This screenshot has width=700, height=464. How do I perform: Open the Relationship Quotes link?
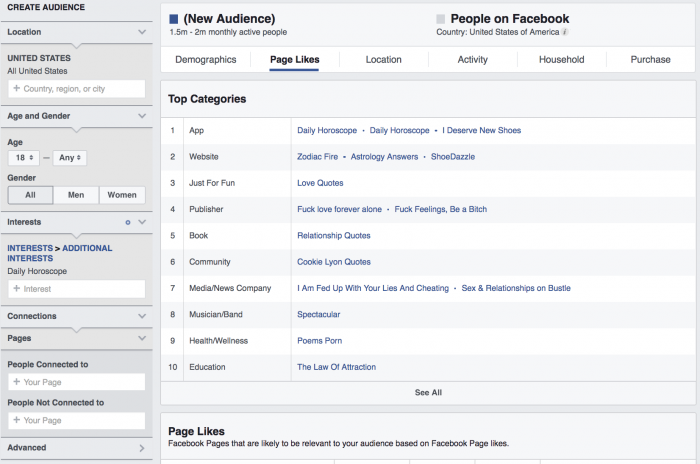pos(334,236)
